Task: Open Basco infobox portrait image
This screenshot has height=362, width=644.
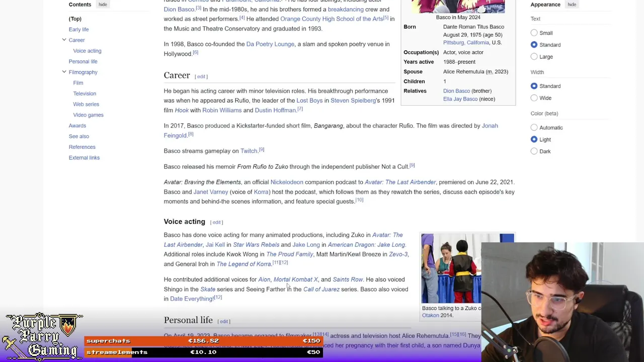Action: pyautogui.click(x=458, y=6)
